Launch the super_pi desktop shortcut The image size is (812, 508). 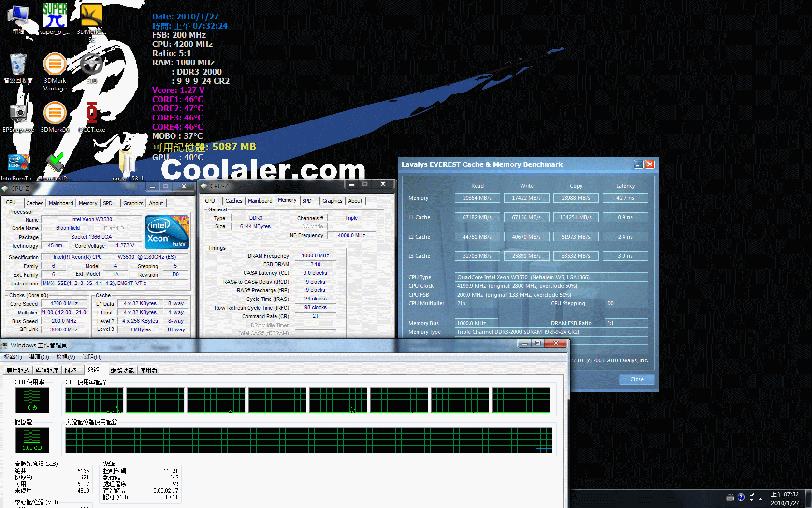pyautogui.click(x=55, y=19)
